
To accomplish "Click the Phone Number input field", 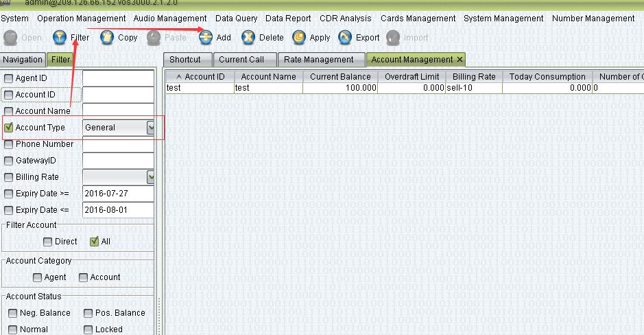I will point(118,145).
